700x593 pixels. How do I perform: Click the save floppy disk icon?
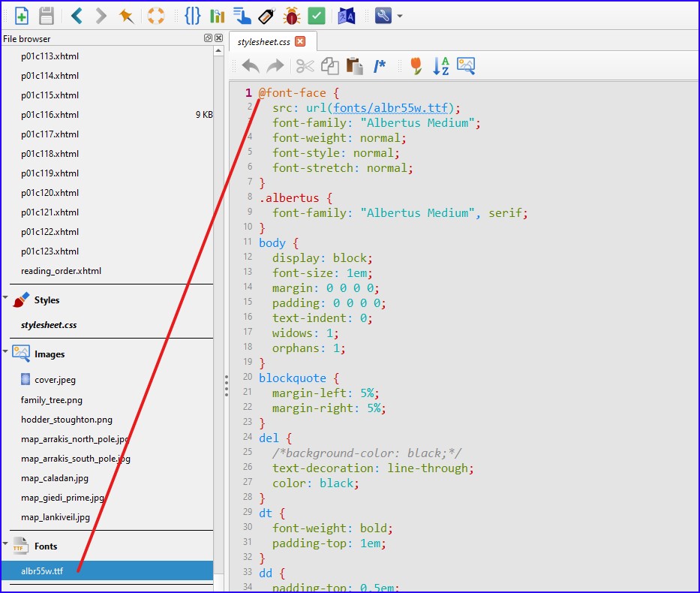pos(47,16)
